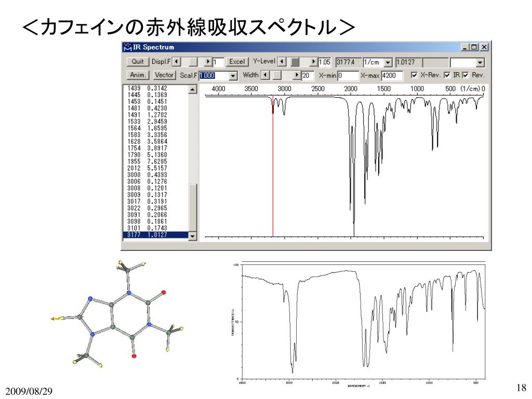Decrease Displ.F with left arrow
The height and width of the screenshot is (399, 532).
176,62
